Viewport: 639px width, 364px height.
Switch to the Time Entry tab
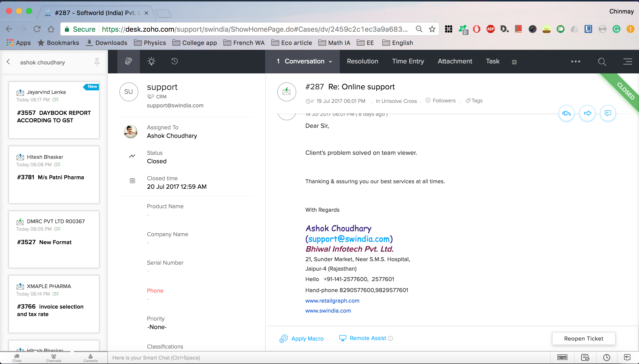tap(408, 61)
